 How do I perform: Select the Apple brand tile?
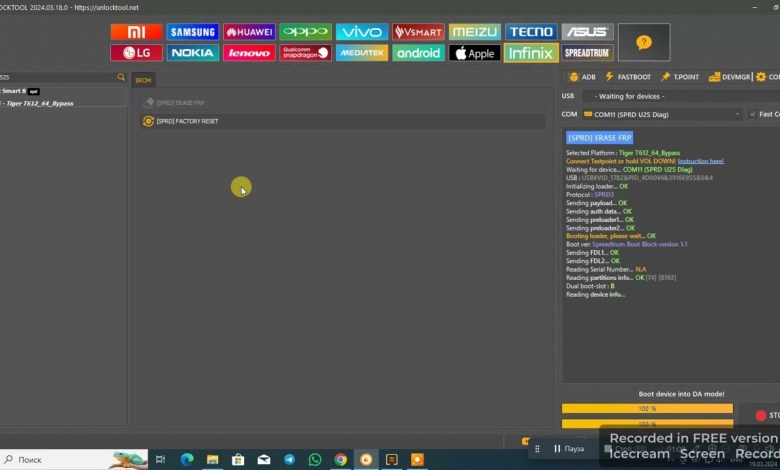(x=475, y=53)
